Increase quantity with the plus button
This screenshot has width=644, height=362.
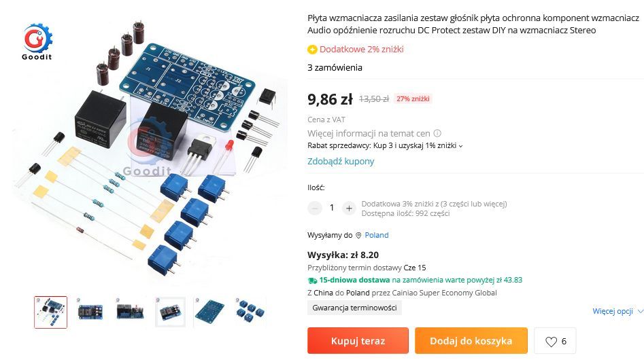pyautogui.click(x=349, y=209)
